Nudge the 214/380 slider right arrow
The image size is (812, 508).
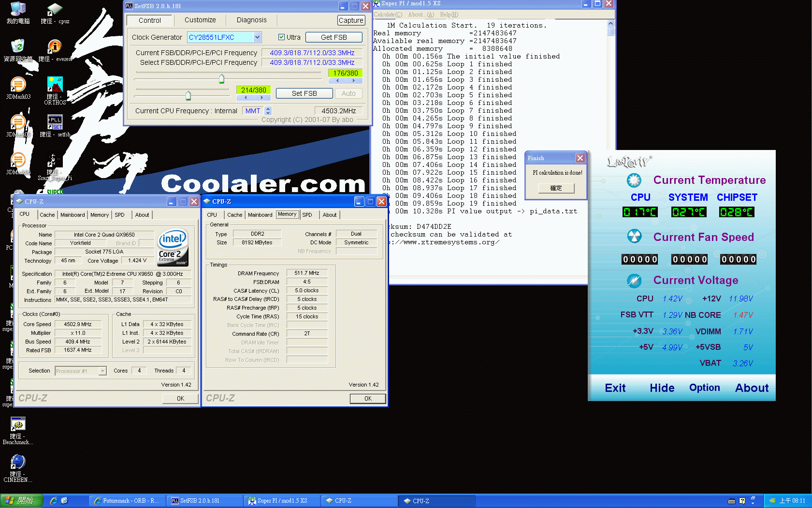pyautogui.click(x=262, y=97)
